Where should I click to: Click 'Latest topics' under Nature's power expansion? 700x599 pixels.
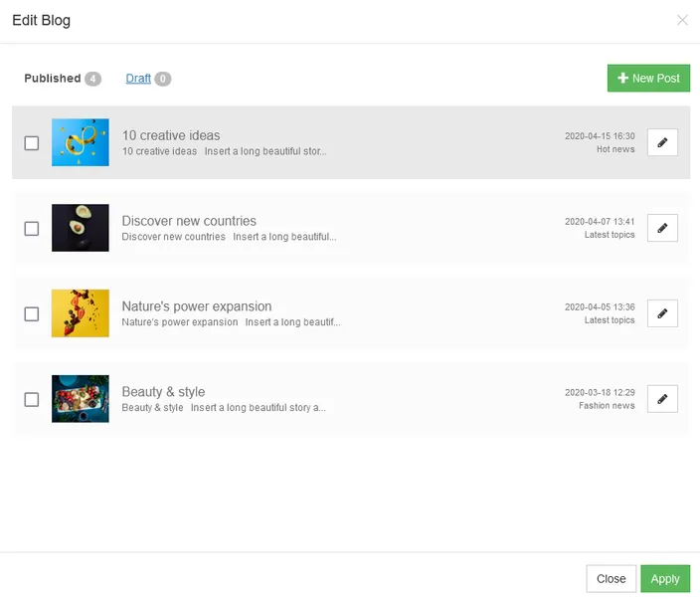pos(610,320)
